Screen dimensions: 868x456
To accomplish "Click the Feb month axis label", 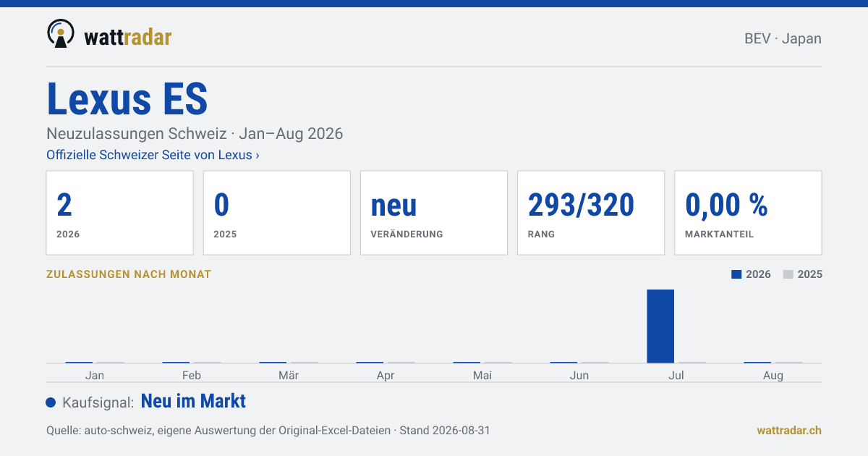I will [x=192, y=375].
